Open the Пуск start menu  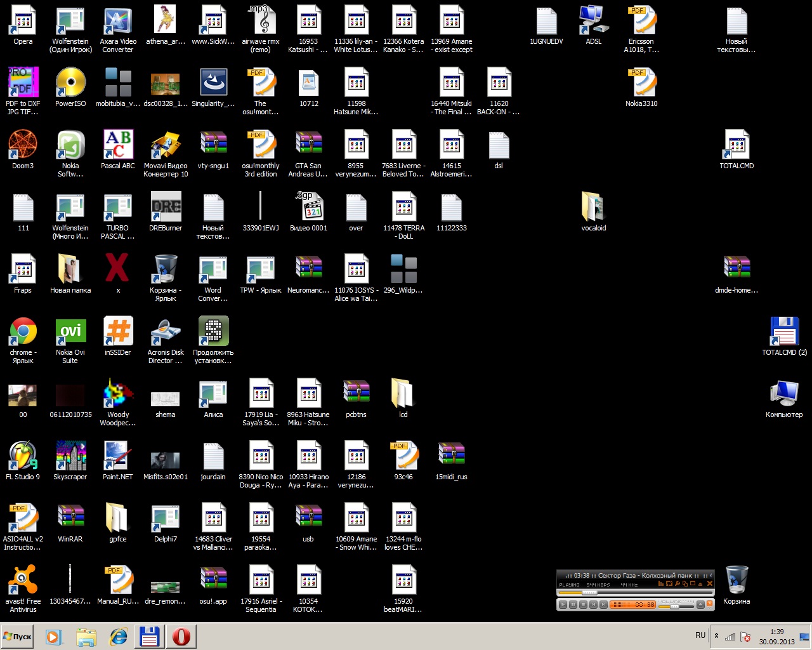tap(18, 637)
